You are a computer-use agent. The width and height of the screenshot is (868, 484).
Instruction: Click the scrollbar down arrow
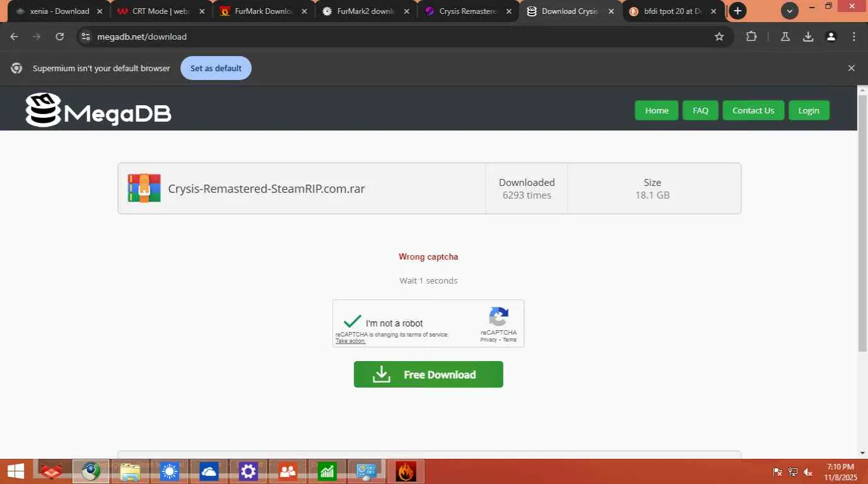coord(863,453)
